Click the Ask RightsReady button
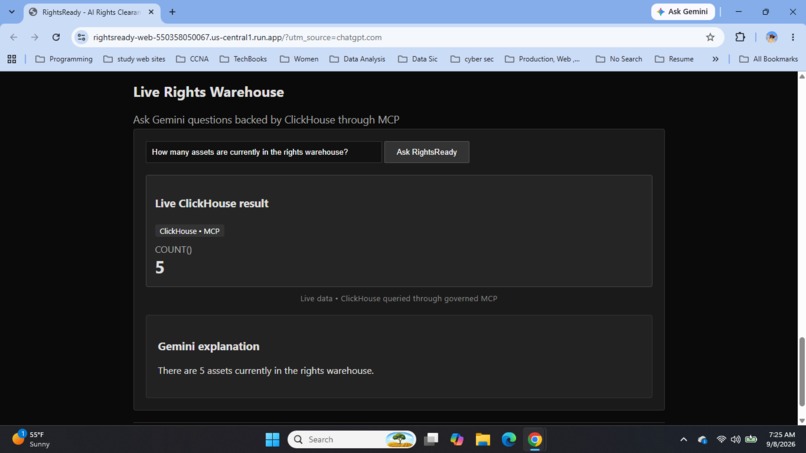Screen dimensions: 806x453 (426, 152)
